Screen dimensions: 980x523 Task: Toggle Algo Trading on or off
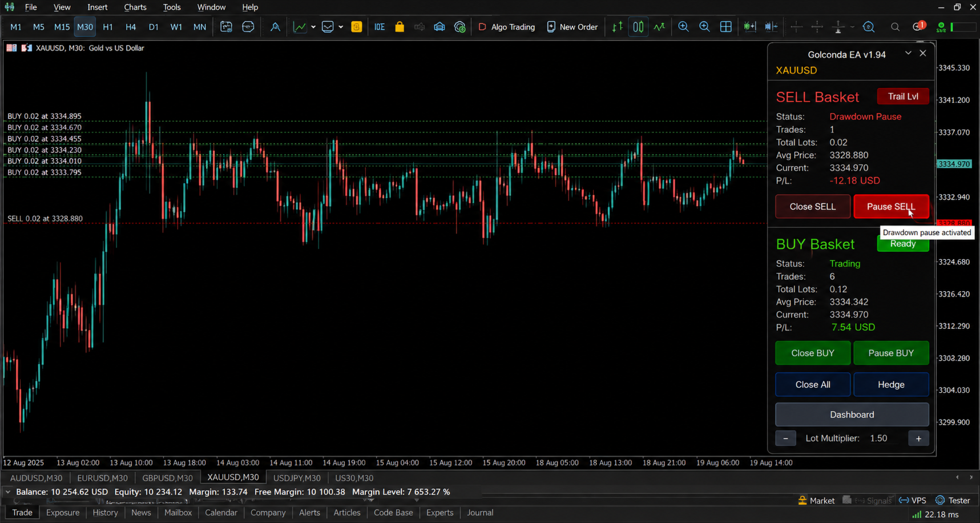506,27
